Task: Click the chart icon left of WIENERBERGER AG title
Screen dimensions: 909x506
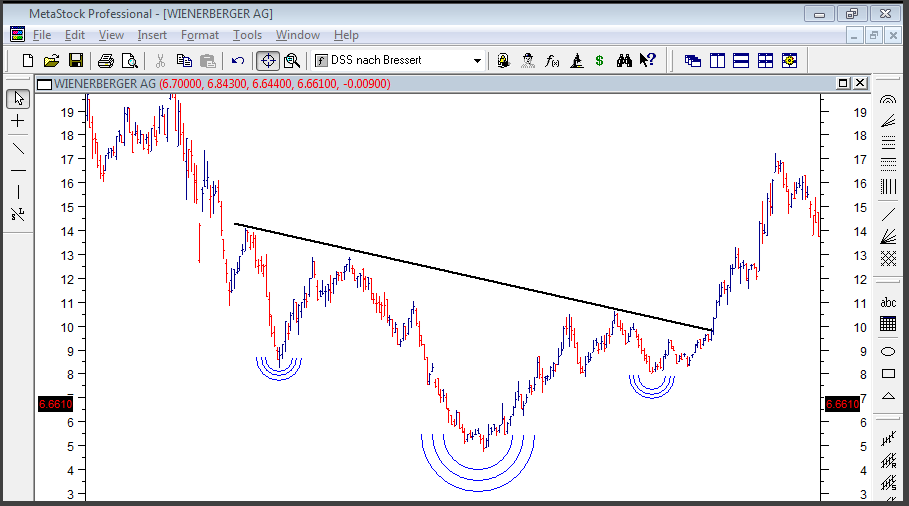Action: coord(44,85)
